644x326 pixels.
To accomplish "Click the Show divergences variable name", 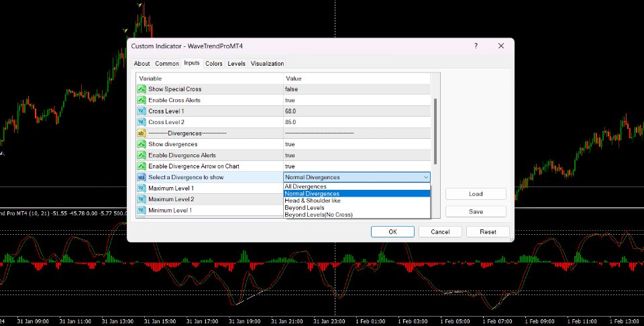I will (173, 144).
